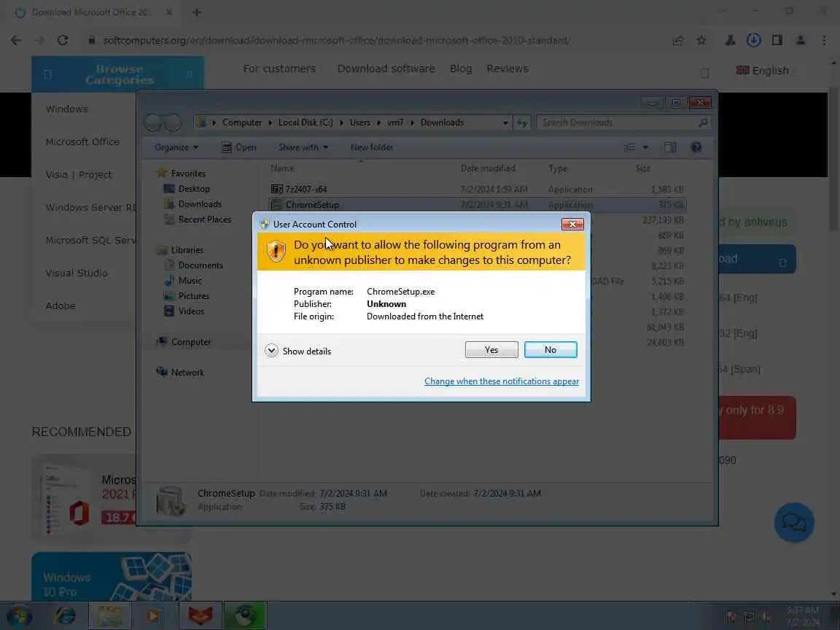Open the change view dropdown arrow in Explorer
The width and height of the screenshot is (840, 630).
tap(645, 147)
